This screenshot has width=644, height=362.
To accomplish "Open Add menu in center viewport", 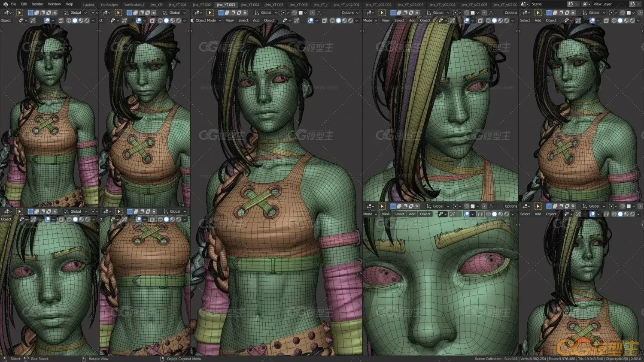I will [256, 20].
